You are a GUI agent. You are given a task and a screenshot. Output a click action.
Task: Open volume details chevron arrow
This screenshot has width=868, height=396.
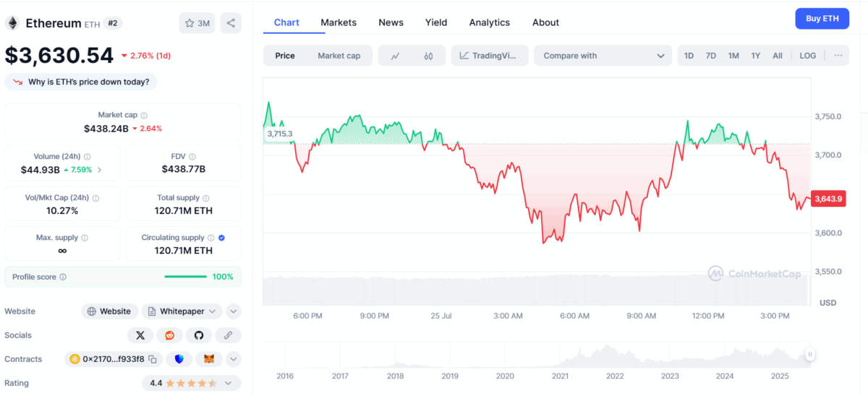100,171
